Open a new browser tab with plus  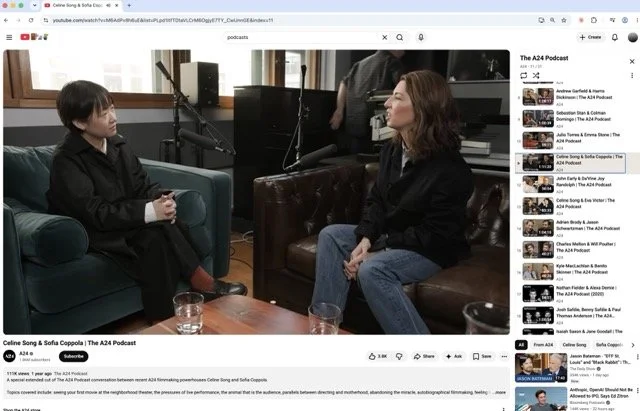[x=129, y=5]
